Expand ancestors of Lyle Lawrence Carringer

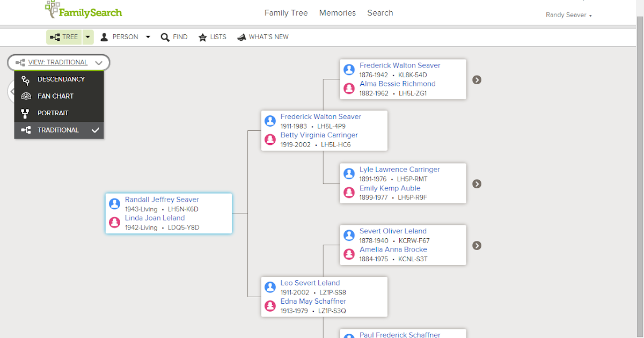477,183
